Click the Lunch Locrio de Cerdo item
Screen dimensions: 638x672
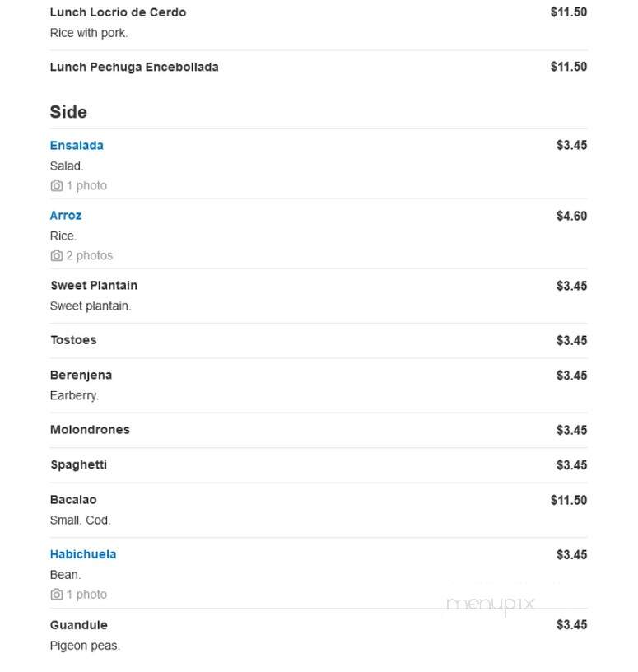pyautogui.click(x=118, y=12)
